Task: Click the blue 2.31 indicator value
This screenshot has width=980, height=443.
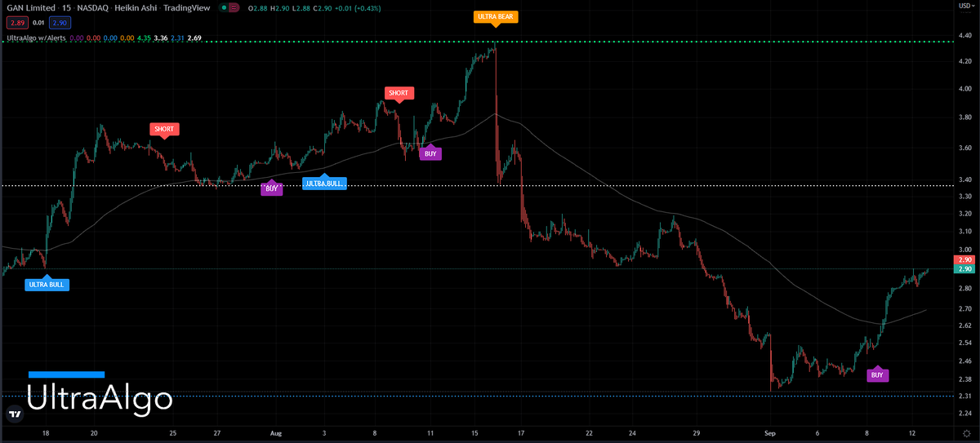Action: coord(177,38)
